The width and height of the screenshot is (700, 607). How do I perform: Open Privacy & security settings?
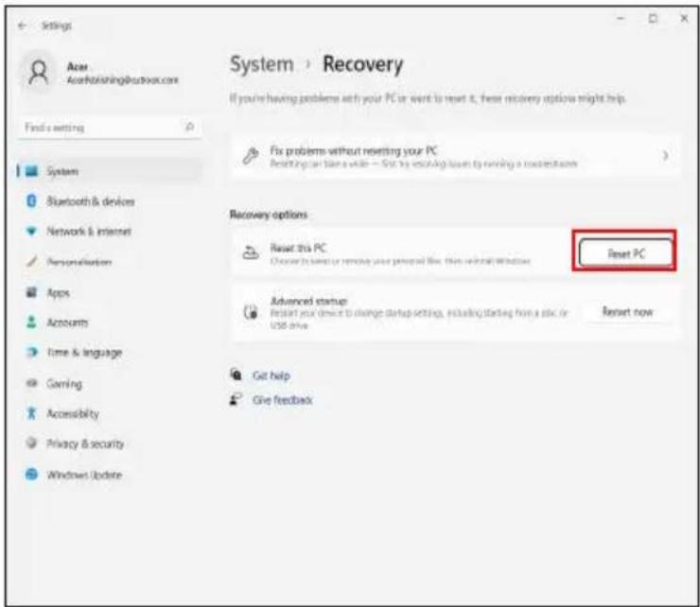pos(110,443)
